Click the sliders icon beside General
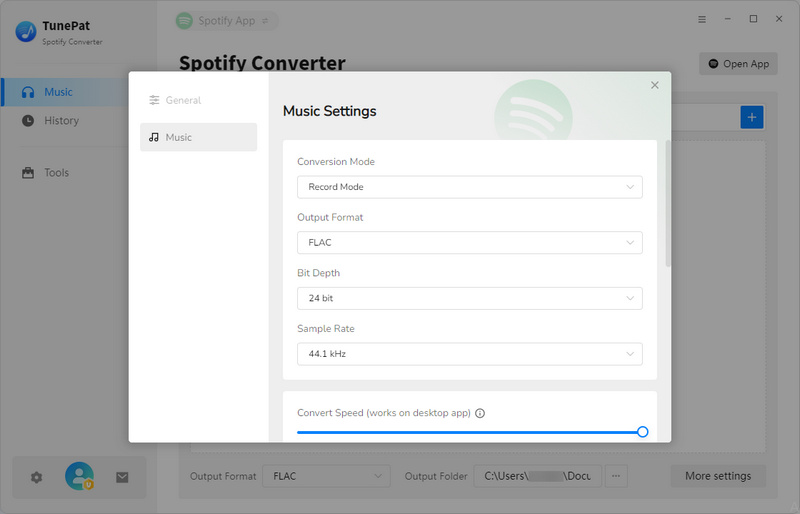 pyautogui.click(x=154, y=100)
